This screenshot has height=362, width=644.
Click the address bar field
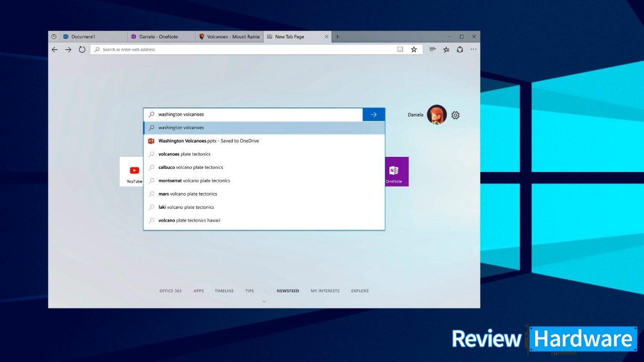point(256,50)
